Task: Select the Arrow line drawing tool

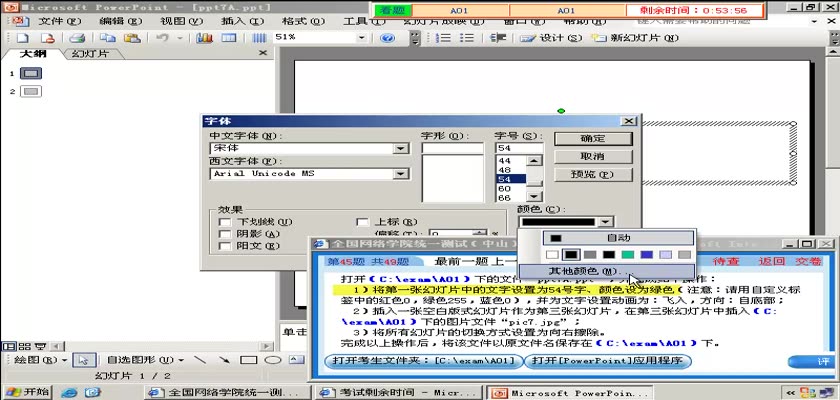Action: [x=224, y=360]
